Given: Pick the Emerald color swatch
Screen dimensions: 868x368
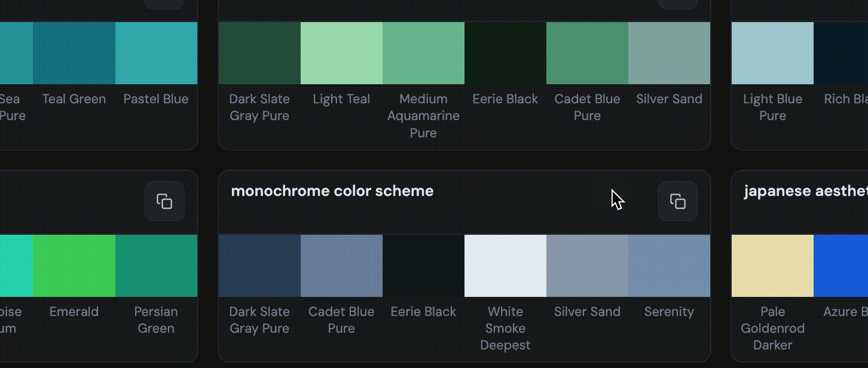Looking at the screenshot, I should point(74,266).
